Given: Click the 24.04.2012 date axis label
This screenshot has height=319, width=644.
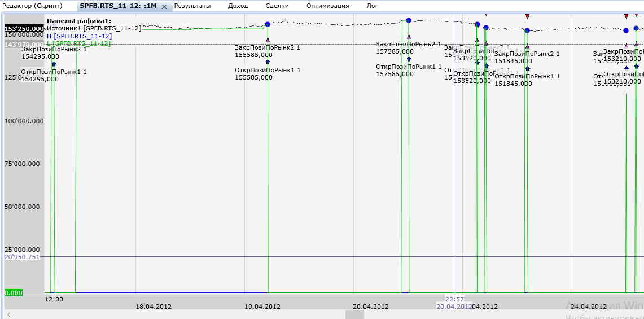Looking at the screenshot, I should coord(589,307).
